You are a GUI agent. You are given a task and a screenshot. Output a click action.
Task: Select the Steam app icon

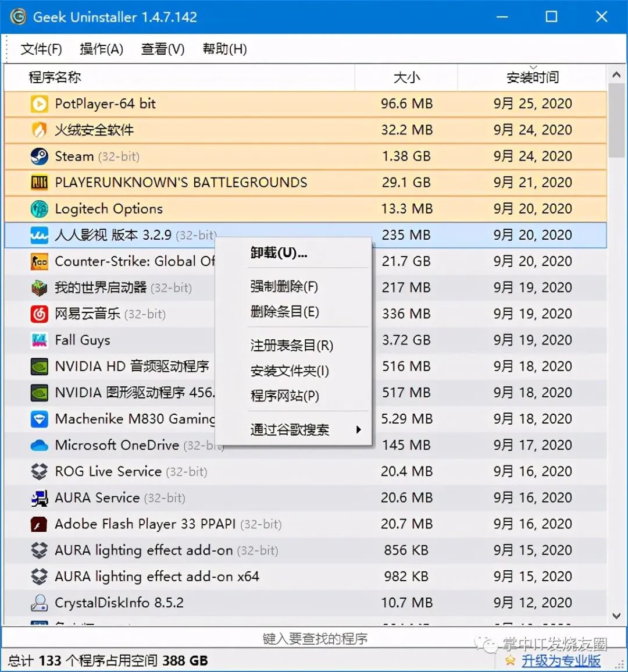pos(39,157)
